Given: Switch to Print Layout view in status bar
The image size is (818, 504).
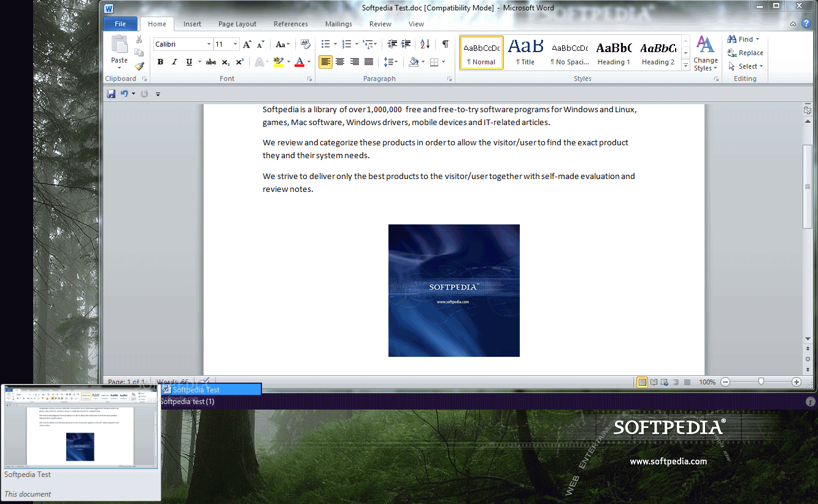Looking at the screenshot, I should (x=642, y=382).
